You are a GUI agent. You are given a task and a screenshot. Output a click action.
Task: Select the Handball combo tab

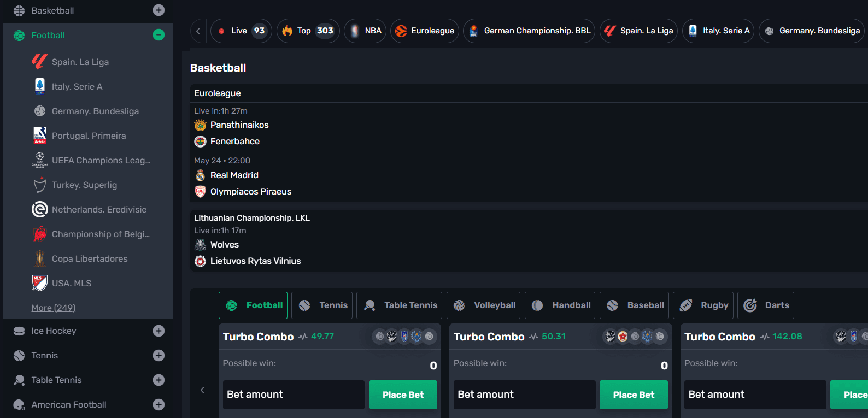[560, 305]
